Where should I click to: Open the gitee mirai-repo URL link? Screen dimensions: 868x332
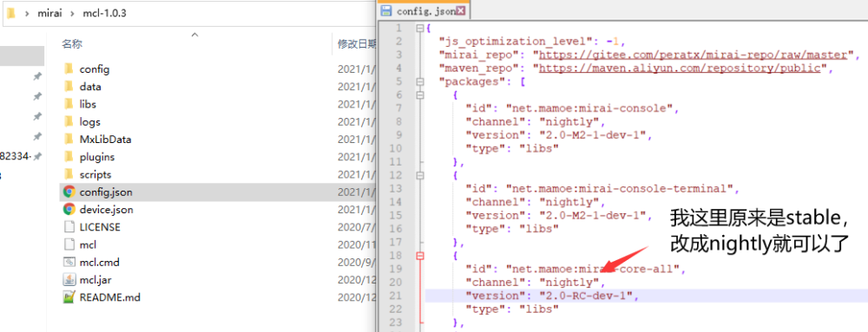click(693, 55)
